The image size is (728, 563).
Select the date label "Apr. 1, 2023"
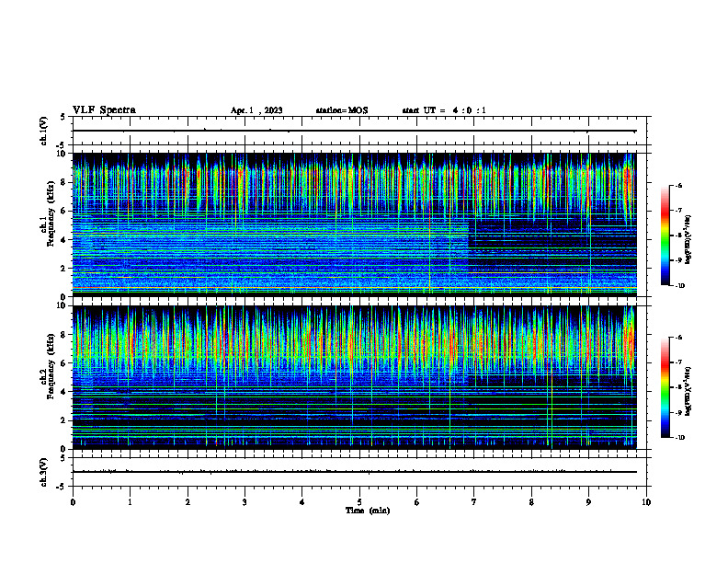256,110
